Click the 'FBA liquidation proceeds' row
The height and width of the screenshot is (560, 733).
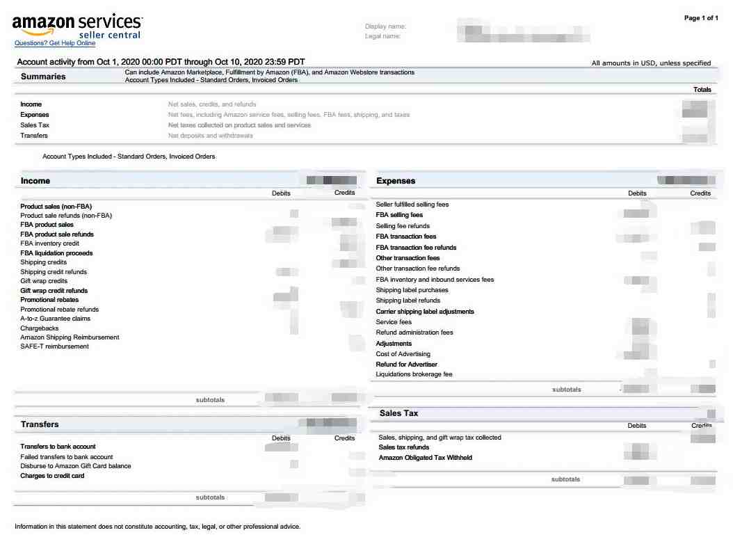56,253
